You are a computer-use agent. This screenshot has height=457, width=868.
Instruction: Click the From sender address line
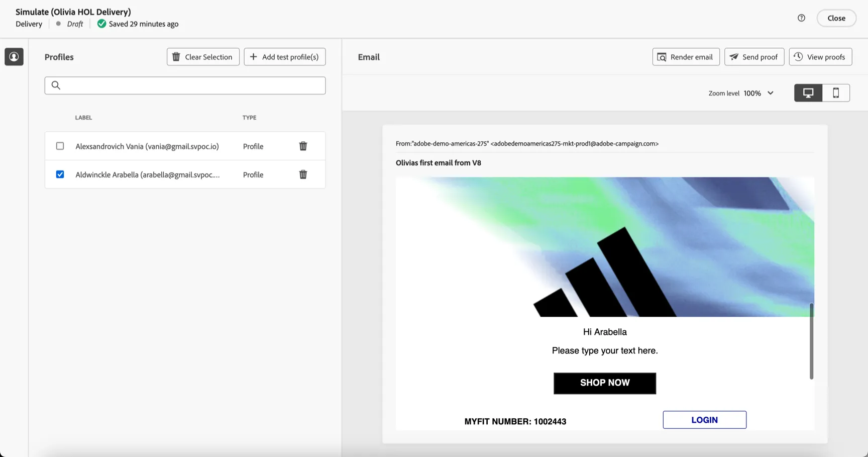coord(527,143)
